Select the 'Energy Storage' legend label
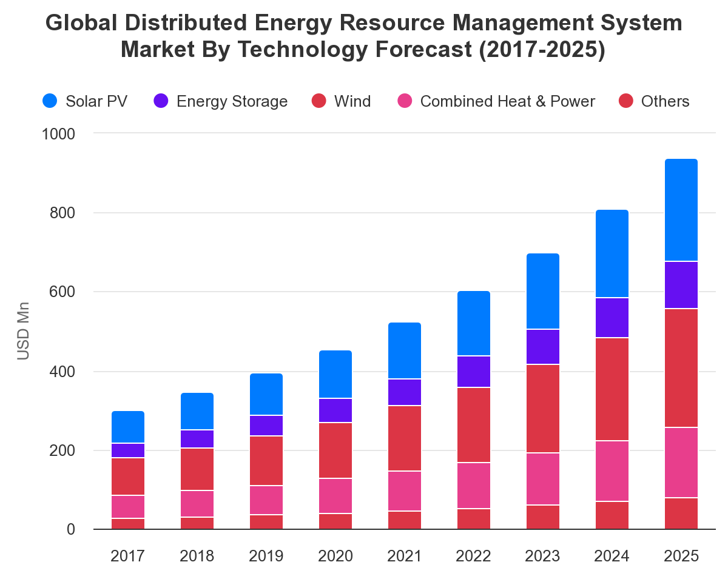This screenshot has width=728, height=582. tap(232, 101)
